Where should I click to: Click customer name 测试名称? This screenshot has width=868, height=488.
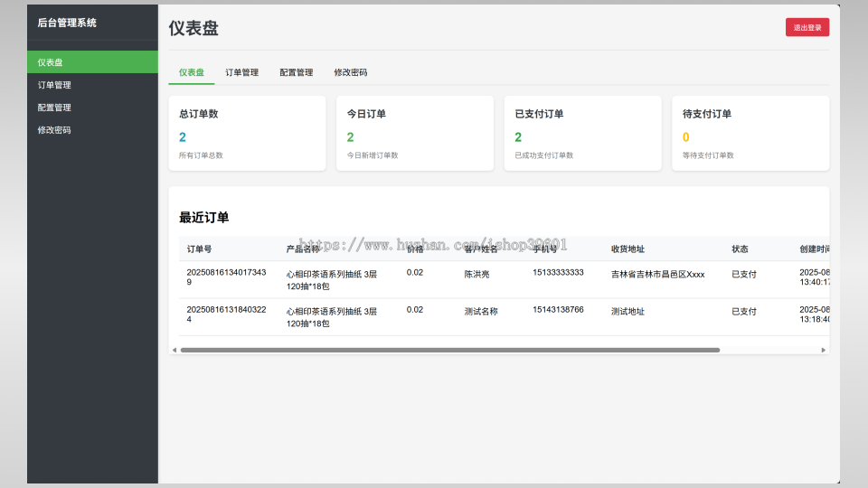[x=481, y=312]
